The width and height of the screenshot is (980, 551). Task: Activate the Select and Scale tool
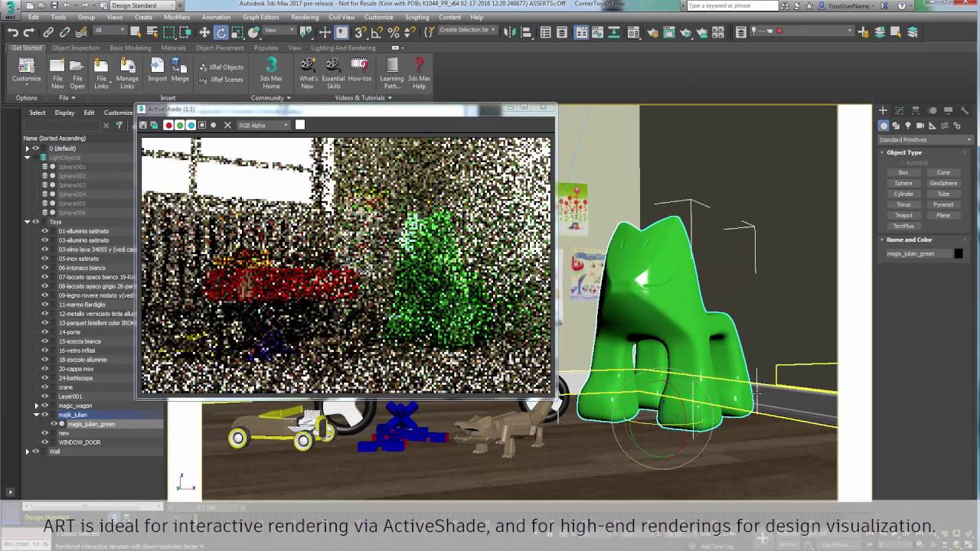238,32
